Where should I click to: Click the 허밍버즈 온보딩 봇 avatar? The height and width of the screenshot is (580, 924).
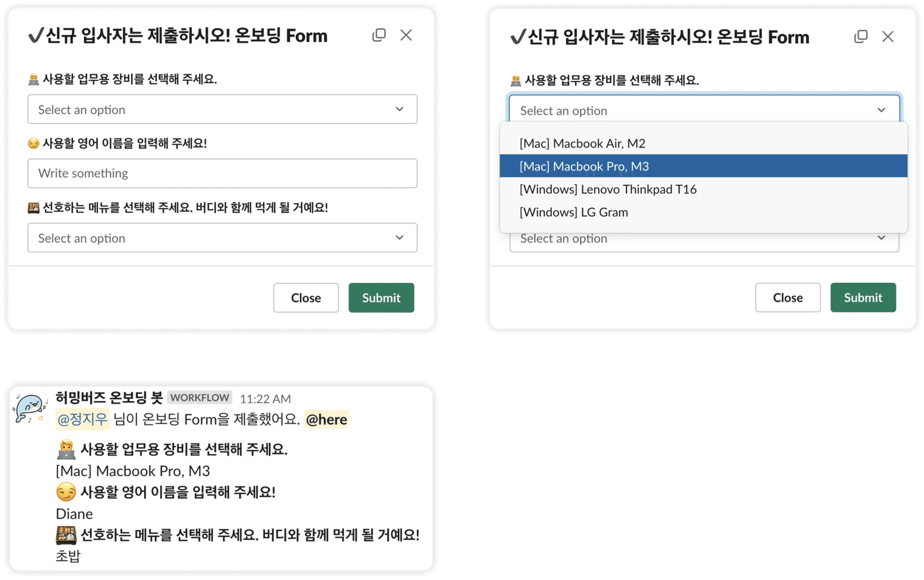(30, 409)
